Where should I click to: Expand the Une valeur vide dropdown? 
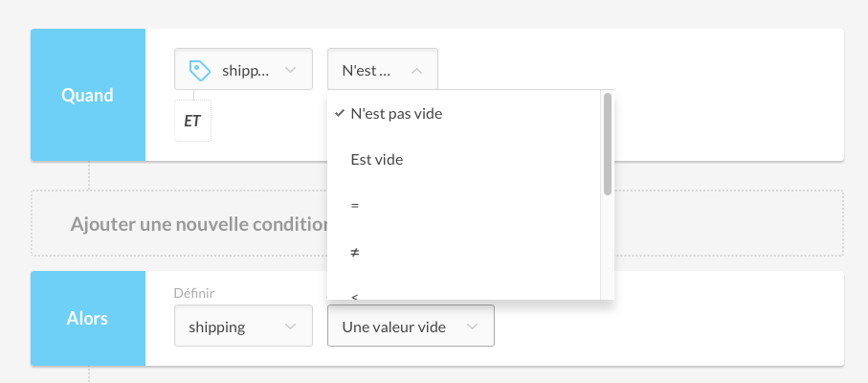pos(411,326)
